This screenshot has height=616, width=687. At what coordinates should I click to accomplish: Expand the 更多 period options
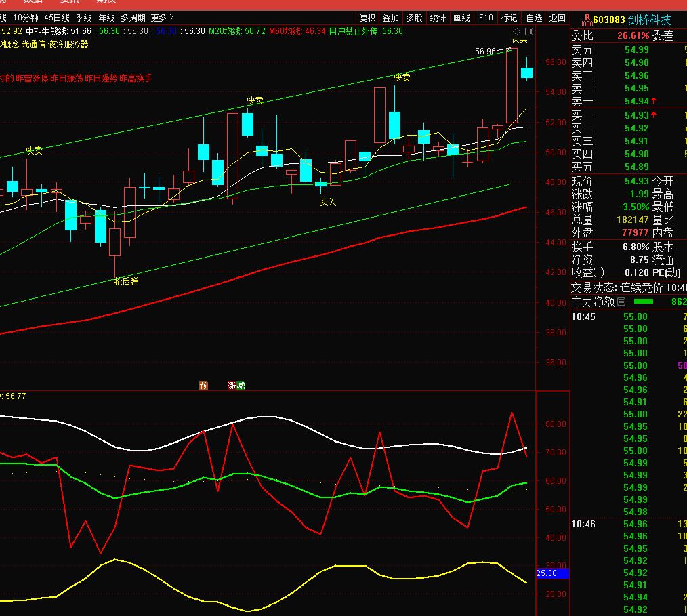pos(162,18)
